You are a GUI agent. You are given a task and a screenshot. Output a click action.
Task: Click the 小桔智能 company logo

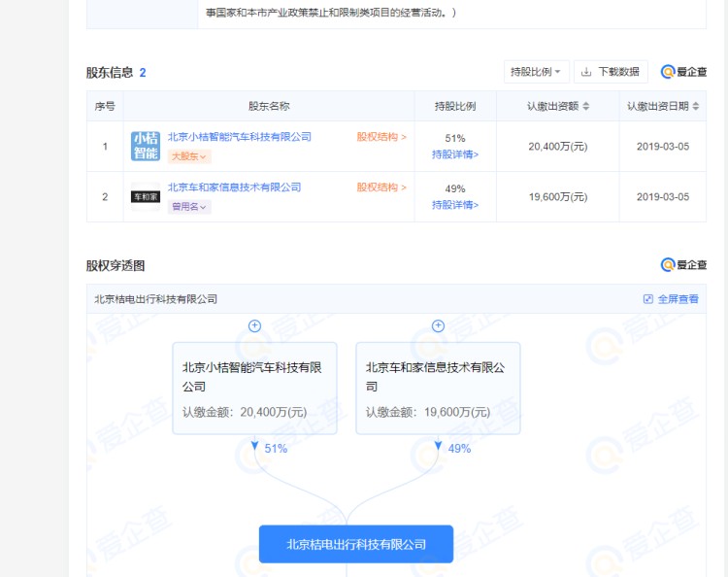146,146
